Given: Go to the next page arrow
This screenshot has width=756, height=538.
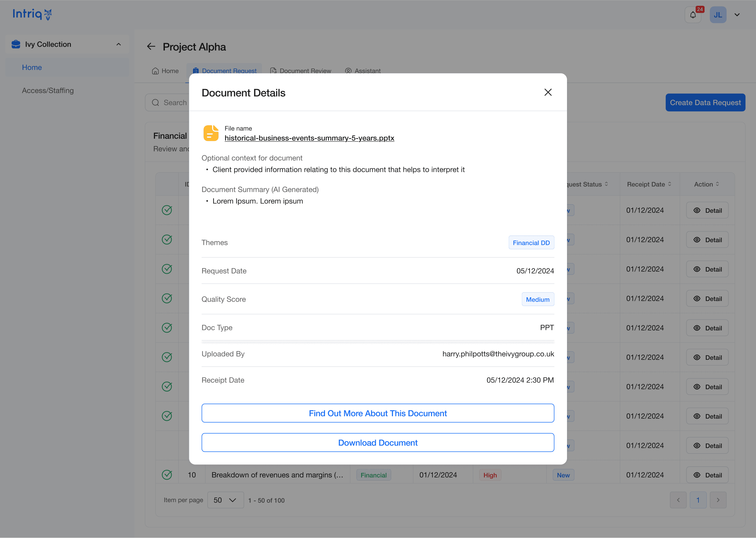Looking at the screenshot, I should click(x=718, y=500).
